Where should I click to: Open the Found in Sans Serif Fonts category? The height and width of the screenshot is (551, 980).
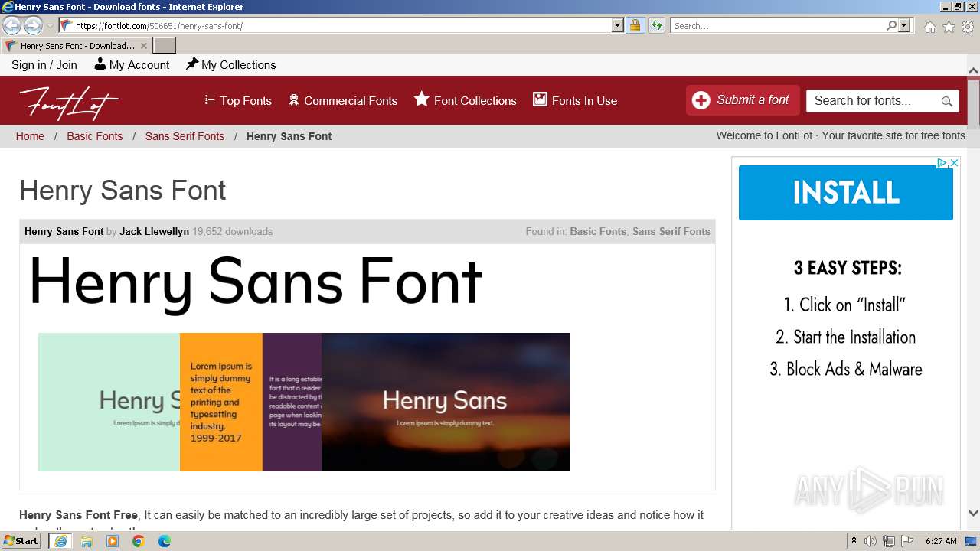[x=671, y=231]
